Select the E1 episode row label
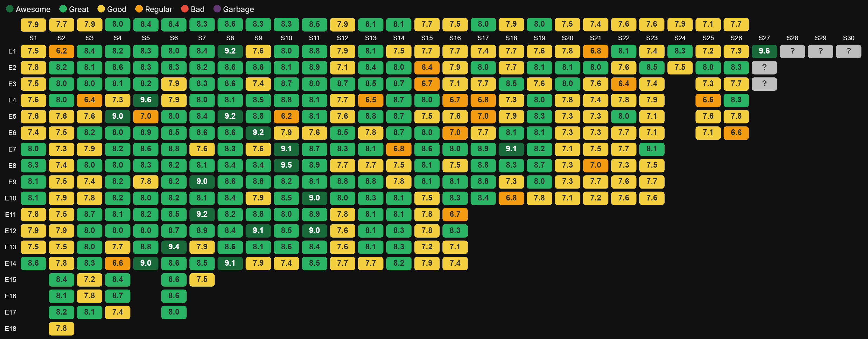868x339 pixels. [x=12, y=51]
